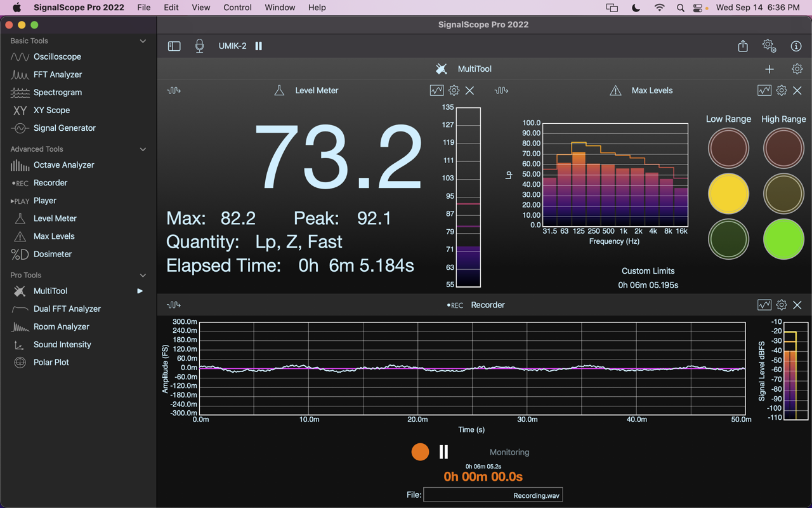Close the Level Meter panel
Screen dimensions: 812x508
tap(469, 90)
